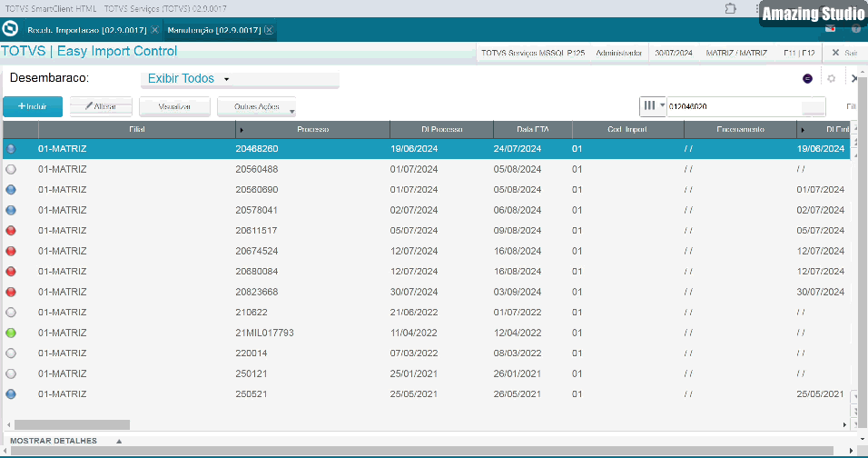Click the TOTVS logo icon
The height and width of the screenshot is (458, 868).
point(10,28)
